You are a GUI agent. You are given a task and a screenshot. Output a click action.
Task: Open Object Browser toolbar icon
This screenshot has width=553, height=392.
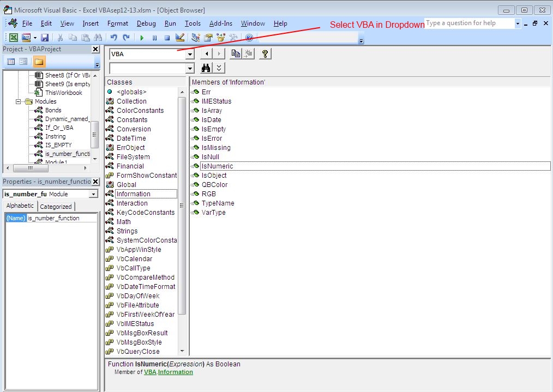pyautogui.click(x=221, y=38)
